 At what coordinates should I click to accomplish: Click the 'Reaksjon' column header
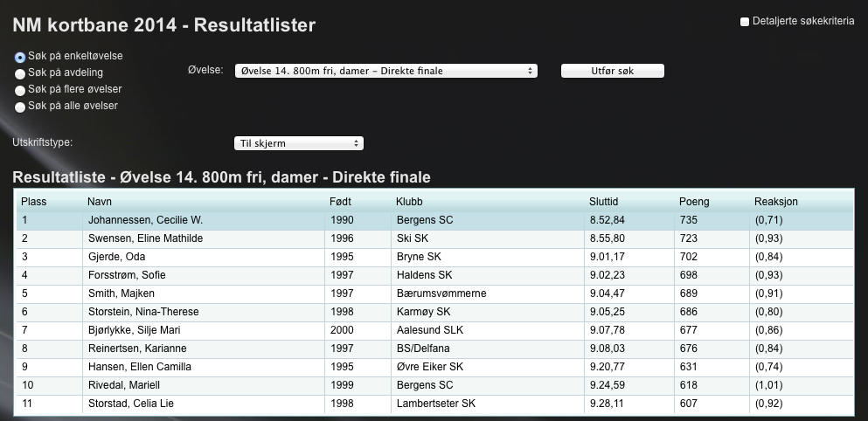[775, 202]
